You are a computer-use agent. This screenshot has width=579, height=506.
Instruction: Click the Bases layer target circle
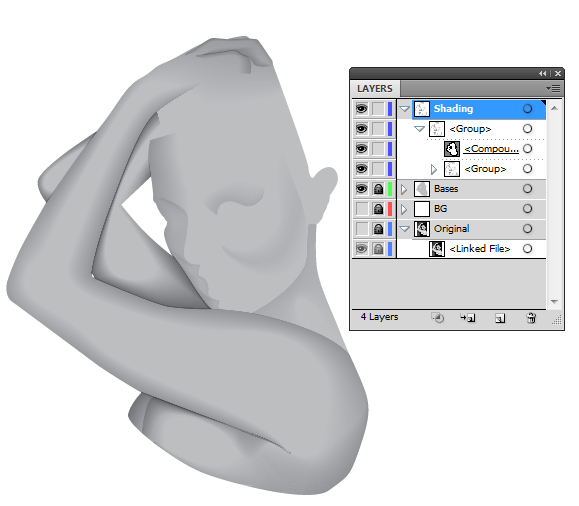coord(528,189)
